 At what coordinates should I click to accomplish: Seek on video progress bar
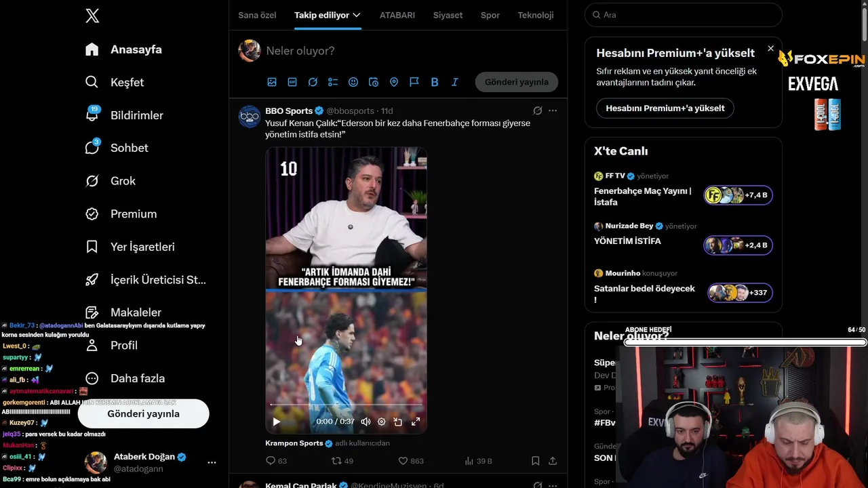click(346, 405)
